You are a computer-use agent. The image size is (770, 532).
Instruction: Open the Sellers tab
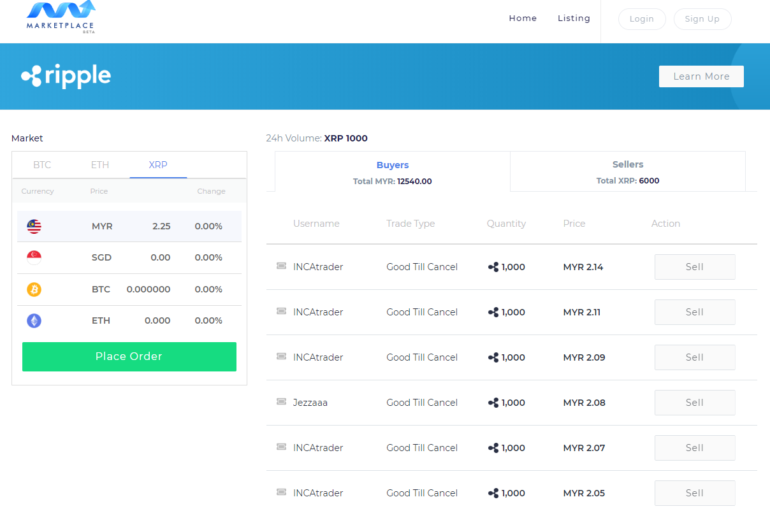(628, 172)
